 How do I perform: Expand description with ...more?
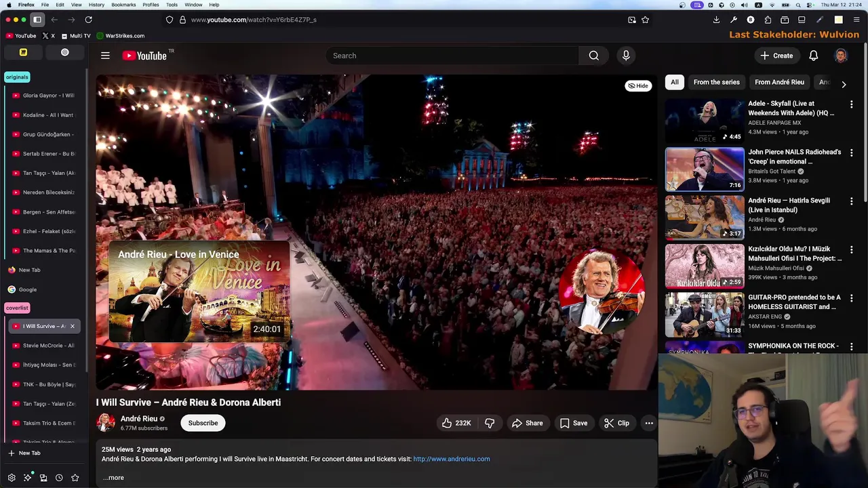(x=114, y=478)
